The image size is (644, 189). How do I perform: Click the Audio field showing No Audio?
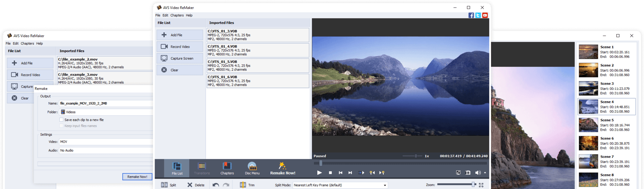coord(106,150)
